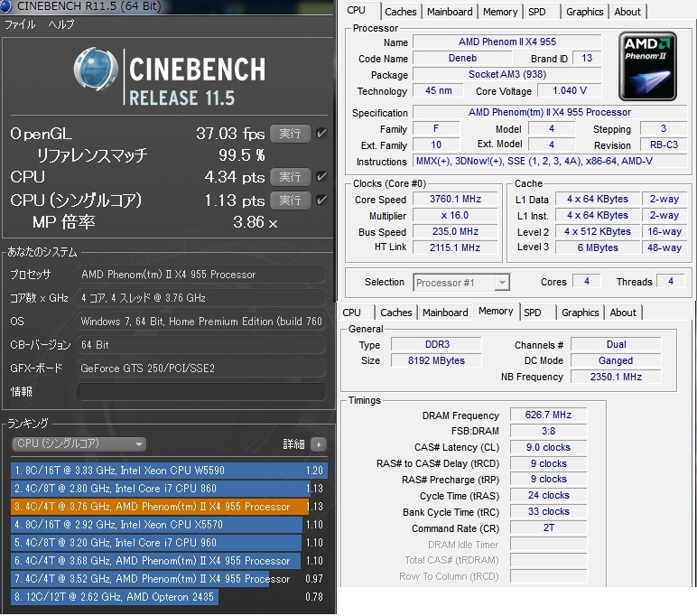
Task: Select ranking row AMD Opteron 2435
Action: (x=169, y=597)
